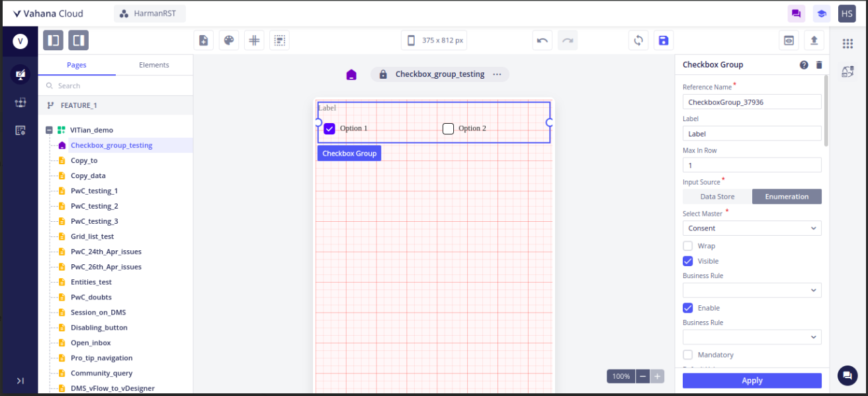Click the Apply button

tap(752, 381)
